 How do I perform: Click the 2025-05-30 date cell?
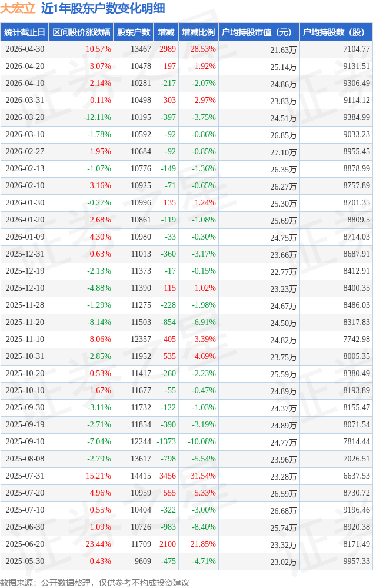25,561
